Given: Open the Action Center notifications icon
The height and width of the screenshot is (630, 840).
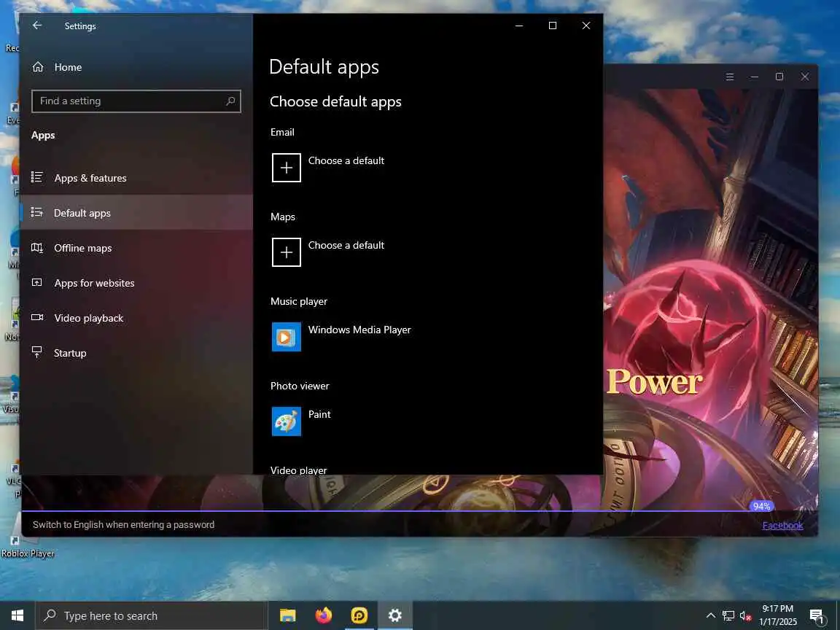Looking at the screenshot, I should (817, 616).
